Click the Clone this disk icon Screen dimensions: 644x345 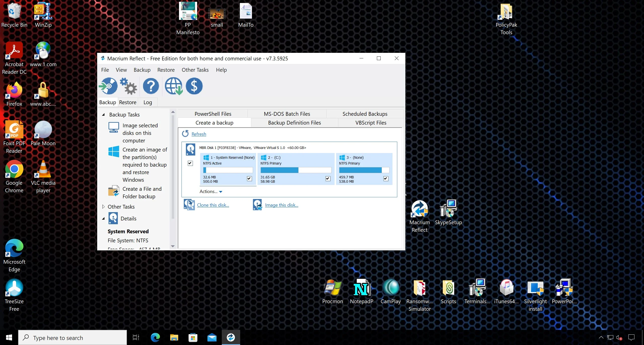pos(189,205)
